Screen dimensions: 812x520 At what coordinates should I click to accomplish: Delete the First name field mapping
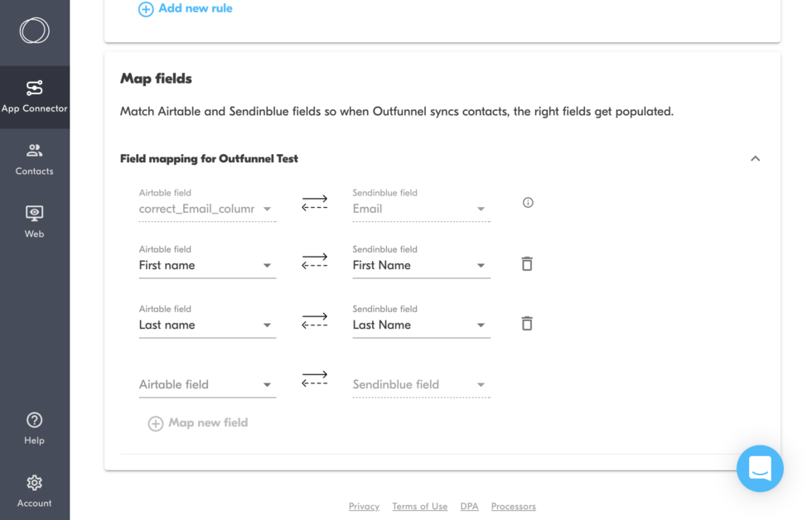coord(527,263)
